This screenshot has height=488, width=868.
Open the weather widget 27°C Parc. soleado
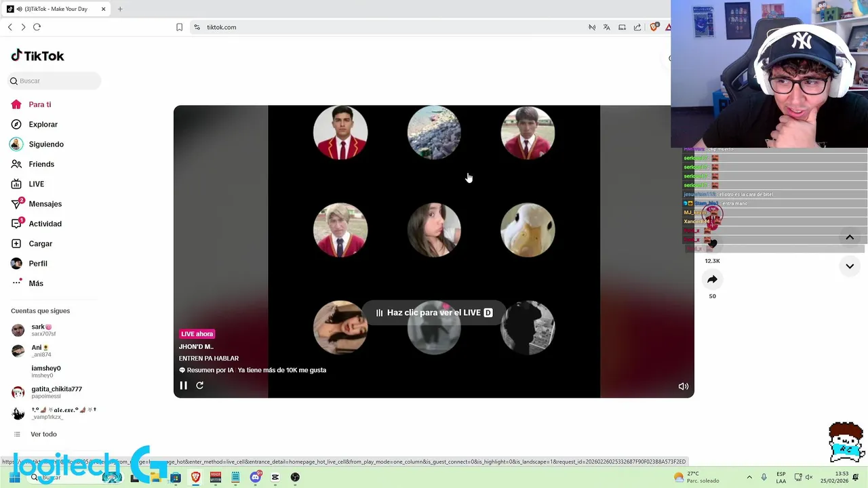(696, 477)
